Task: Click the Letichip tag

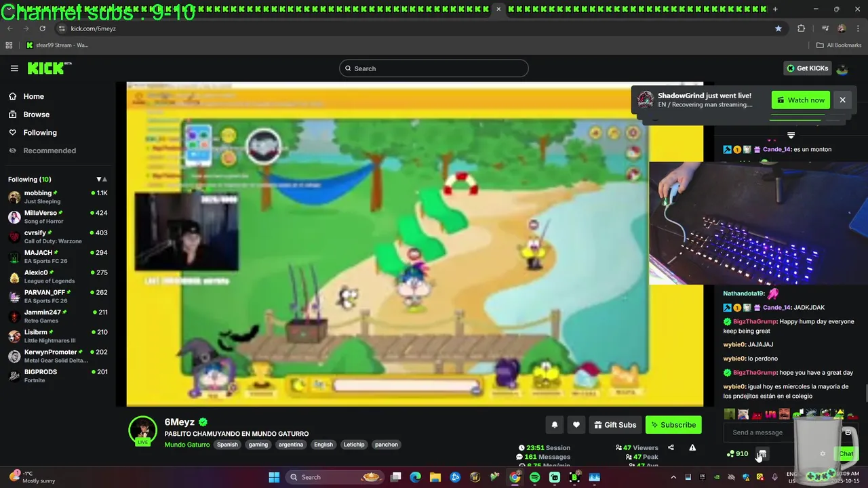Action: click(354, 445)
